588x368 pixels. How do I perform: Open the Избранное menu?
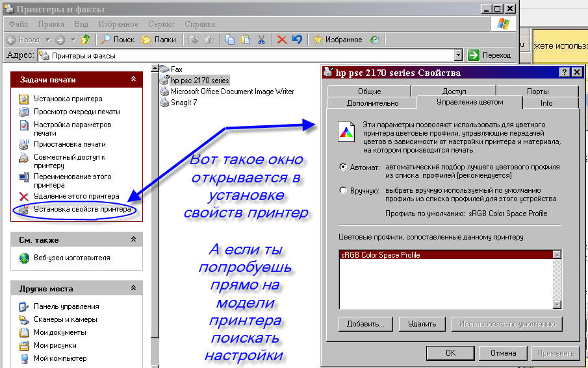click(x=118, y=24)
